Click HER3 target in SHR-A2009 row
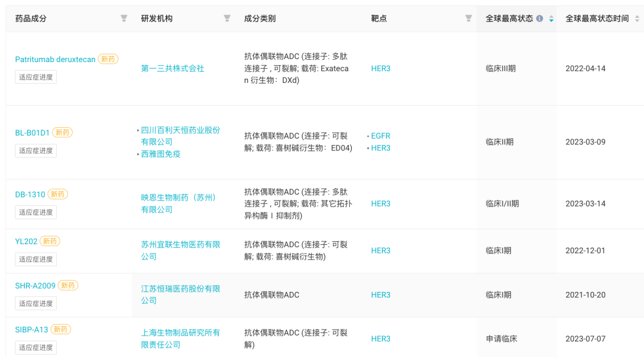 (380, 295)
